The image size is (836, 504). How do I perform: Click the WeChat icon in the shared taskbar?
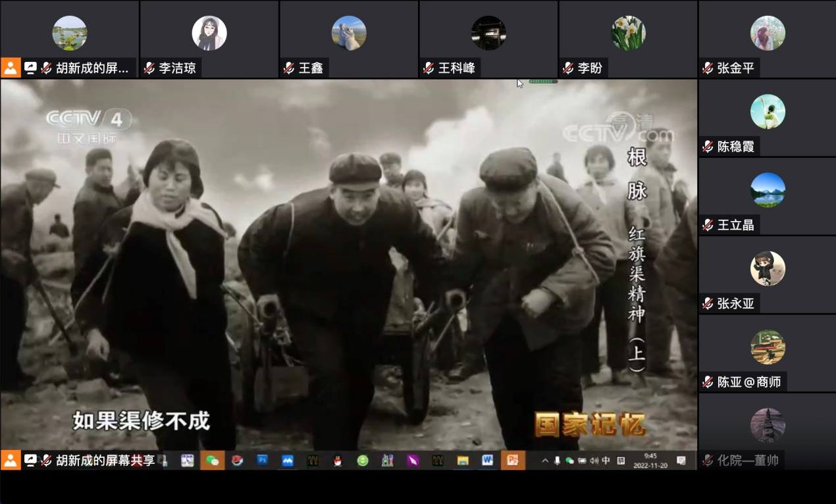tap(212, 461)
